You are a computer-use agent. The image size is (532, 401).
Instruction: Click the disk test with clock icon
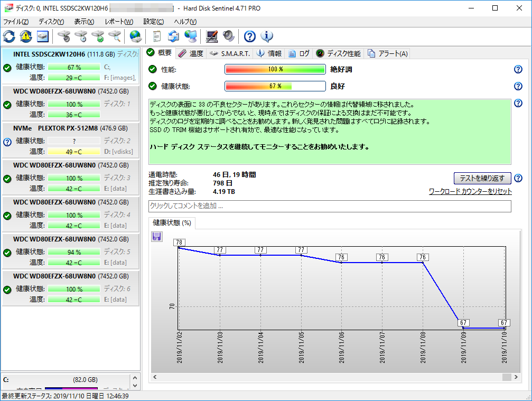[81, 36]
